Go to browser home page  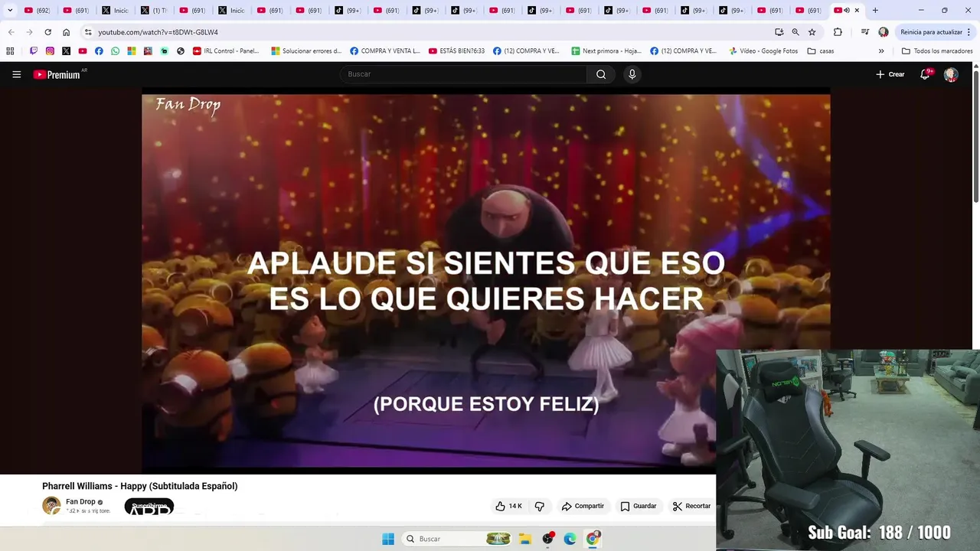point(66,32)
